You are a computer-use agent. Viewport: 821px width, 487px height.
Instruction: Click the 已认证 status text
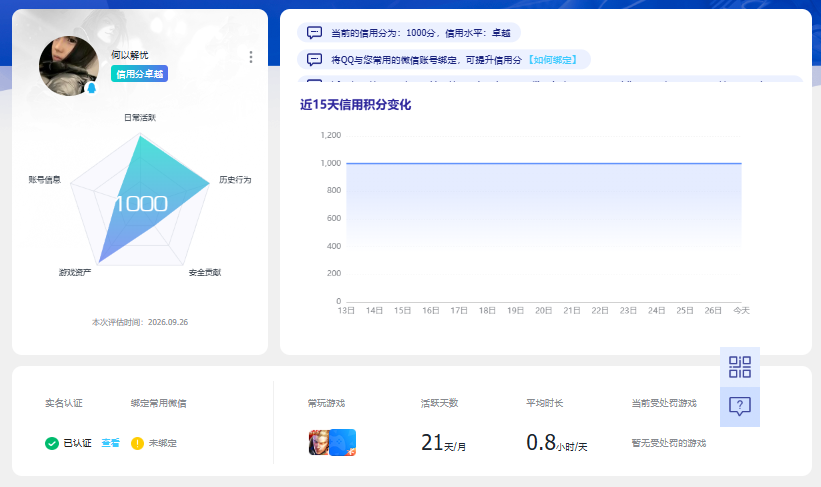point(77,443)
